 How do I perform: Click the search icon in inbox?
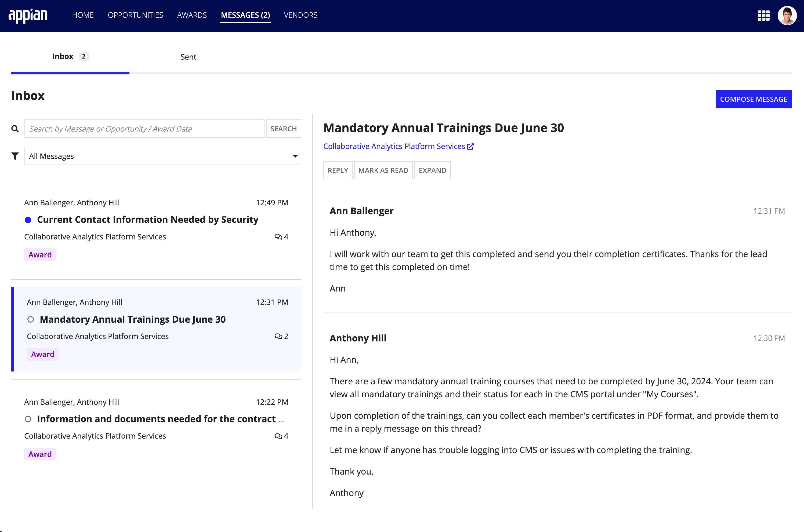click(x=15, y=128)
